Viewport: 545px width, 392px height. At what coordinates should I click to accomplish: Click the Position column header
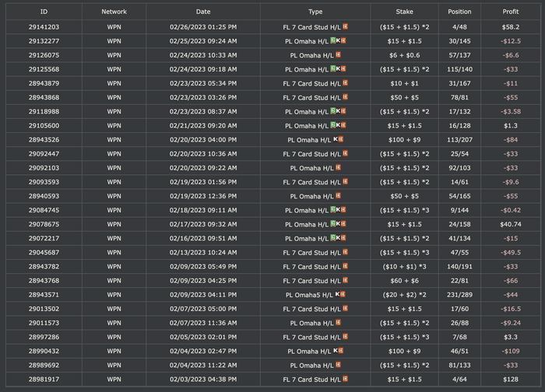coord(459,12)
